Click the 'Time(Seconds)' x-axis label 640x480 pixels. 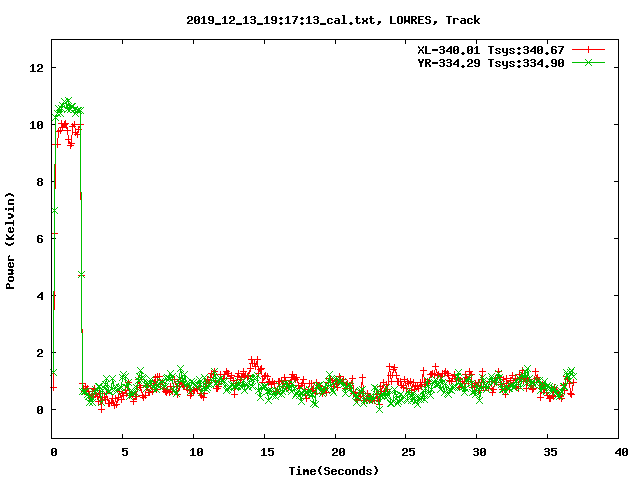click(x=333, y=471)
